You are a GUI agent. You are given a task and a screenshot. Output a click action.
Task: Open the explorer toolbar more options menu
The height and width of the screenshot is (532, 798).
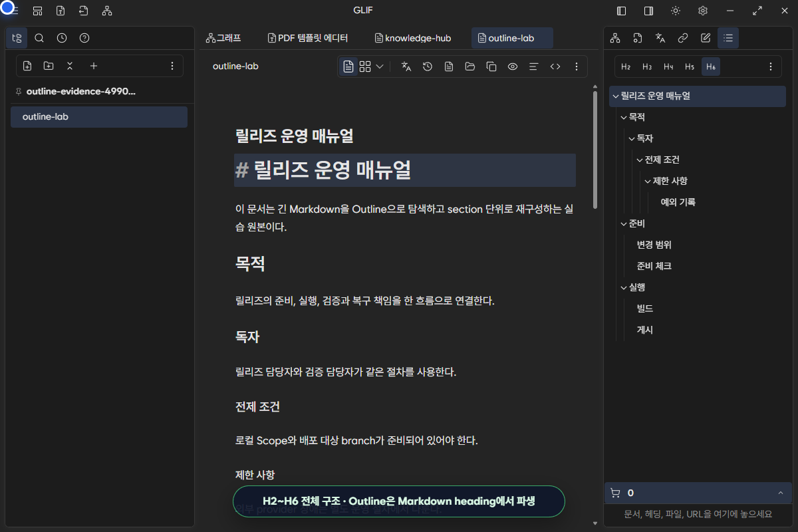(172, 66)
